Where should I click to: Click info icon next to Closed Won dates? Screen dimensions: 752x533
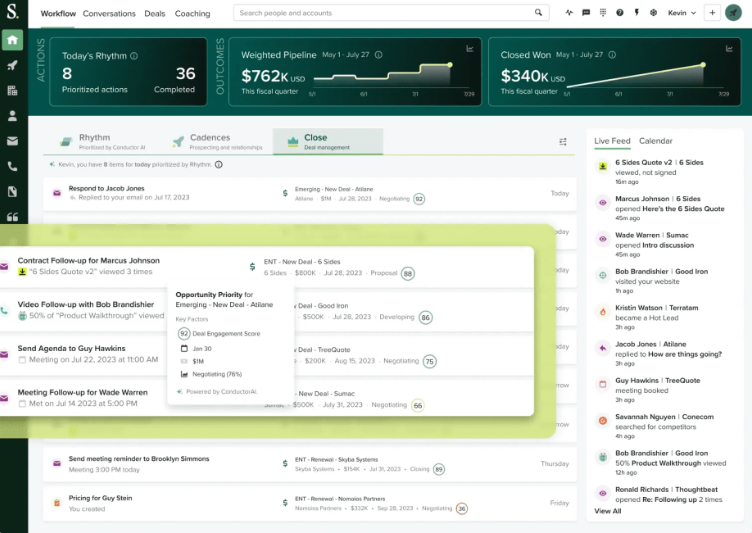[x=612, y=55]
